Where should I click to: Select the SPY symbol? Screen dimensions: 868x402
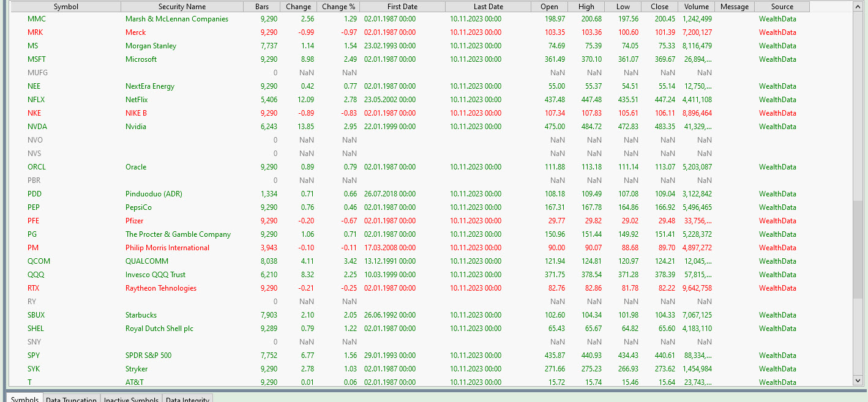pos(34,355)
